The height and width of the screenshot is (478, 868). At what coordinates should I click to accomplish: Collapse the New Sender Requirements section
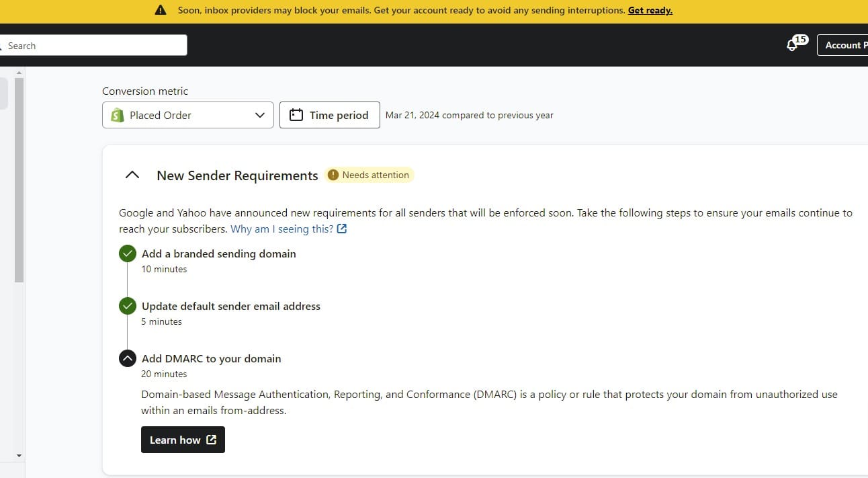click(132, 175)
